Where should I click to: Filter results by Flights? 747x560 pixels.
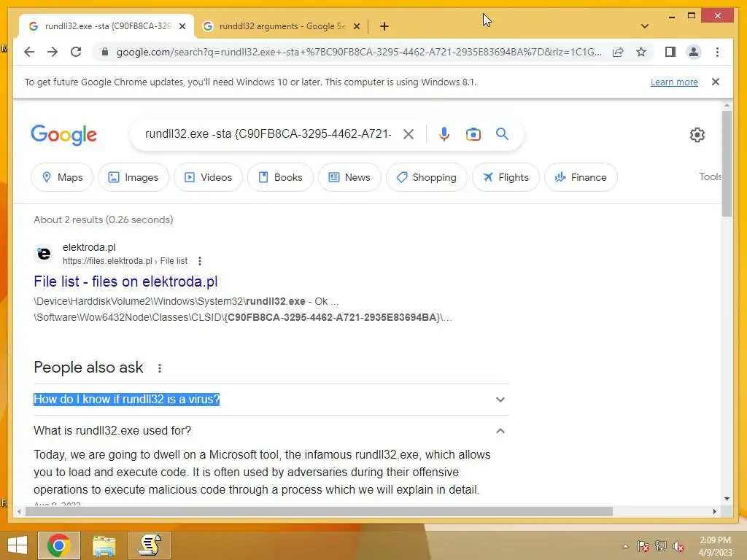pos(506,177)
